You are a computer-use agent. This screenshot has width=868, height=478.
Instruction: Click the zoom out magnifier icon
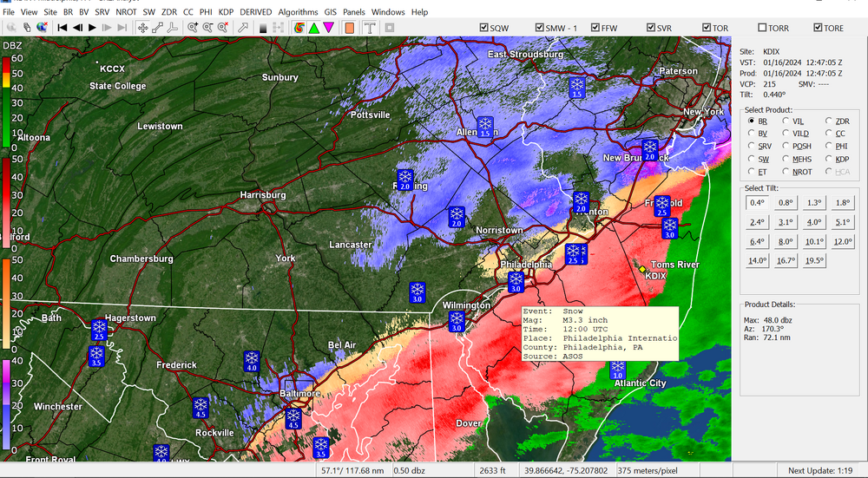tap(207, 27)
